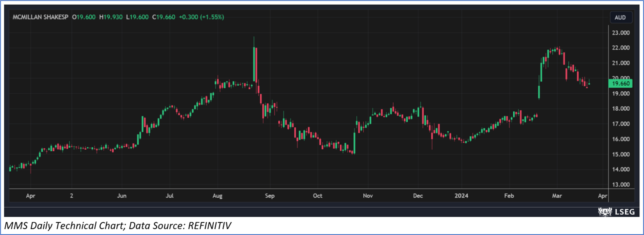The image size is (644, 235).
Task: Click the Jun label on time axis
Action: (122, 196)
